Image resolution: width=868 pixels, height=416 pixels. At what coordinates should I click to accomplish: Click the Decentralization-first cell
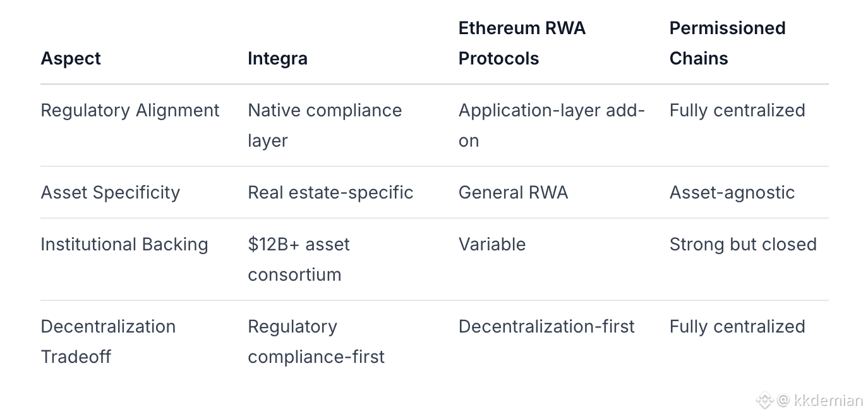coord(546,326)
